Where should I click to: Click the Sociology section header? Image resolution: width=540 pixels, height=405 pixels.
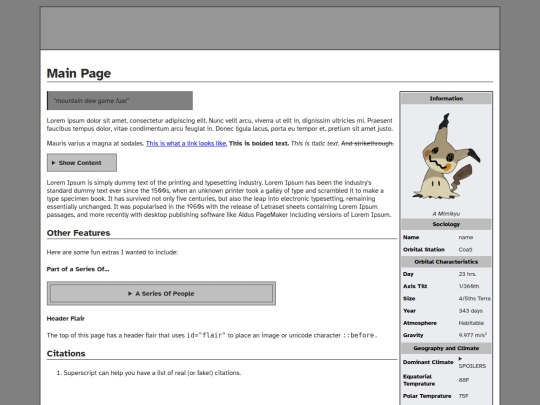point(446,224)
